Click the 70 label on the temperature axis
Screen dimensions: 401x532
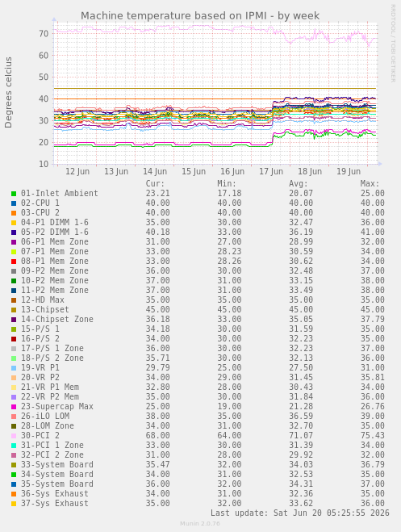[x=44, y=34]
